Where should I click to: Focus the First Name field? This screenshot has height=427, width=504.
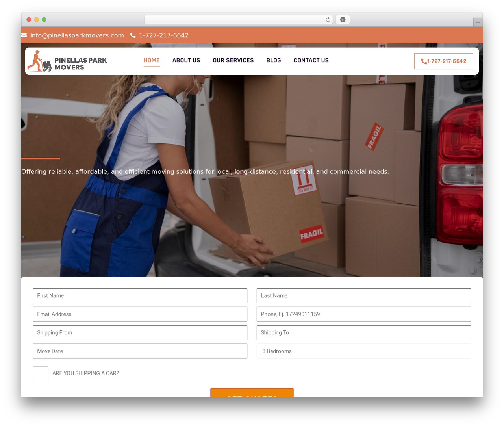[x=140, y=296]
